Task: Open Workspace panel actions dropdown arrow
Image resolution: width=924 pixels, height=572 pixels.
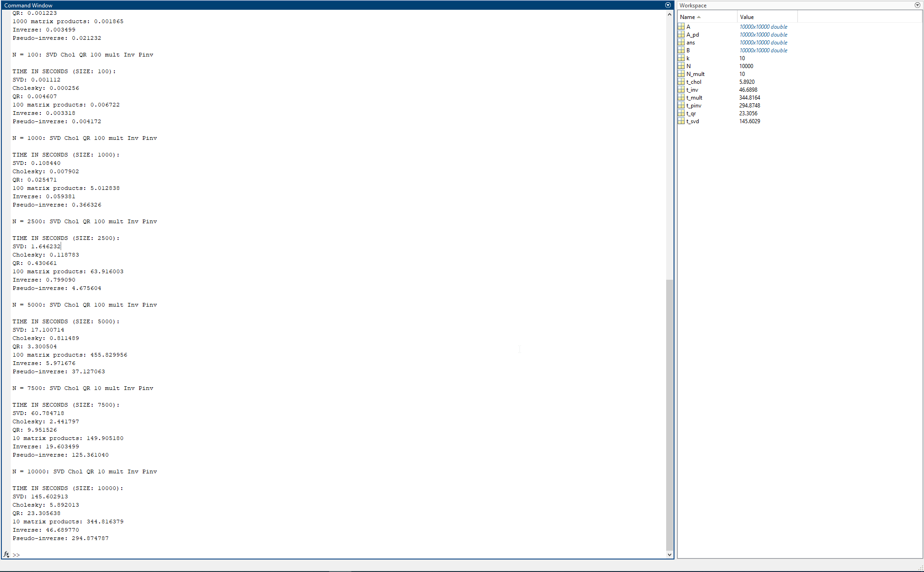Action: point(917,5)
